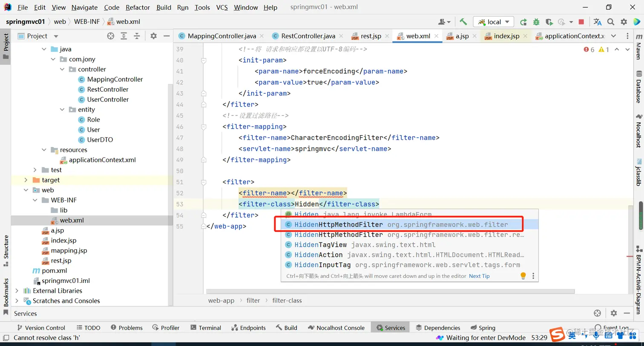Open the Navigate menu

[x=84, y=7]
